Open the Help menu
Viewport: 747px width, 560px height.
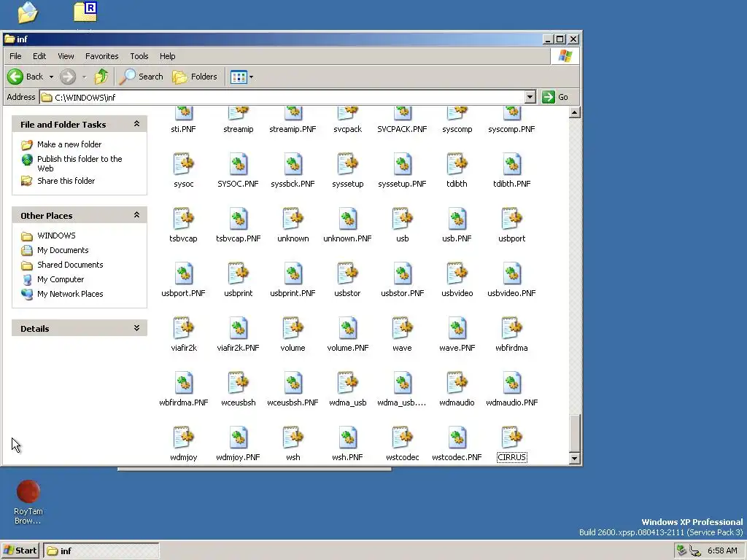167,56
